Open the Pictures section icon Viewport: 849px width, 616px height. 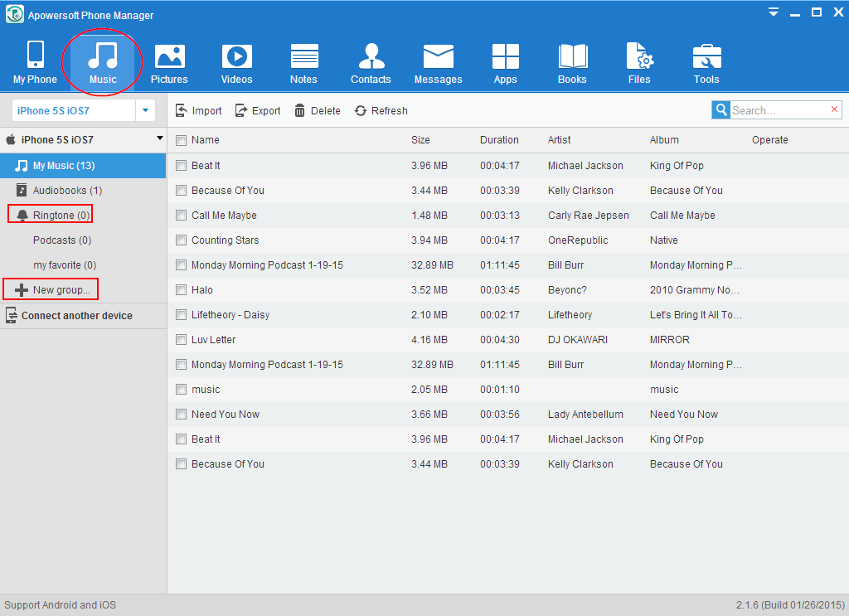tap(169, 63)
